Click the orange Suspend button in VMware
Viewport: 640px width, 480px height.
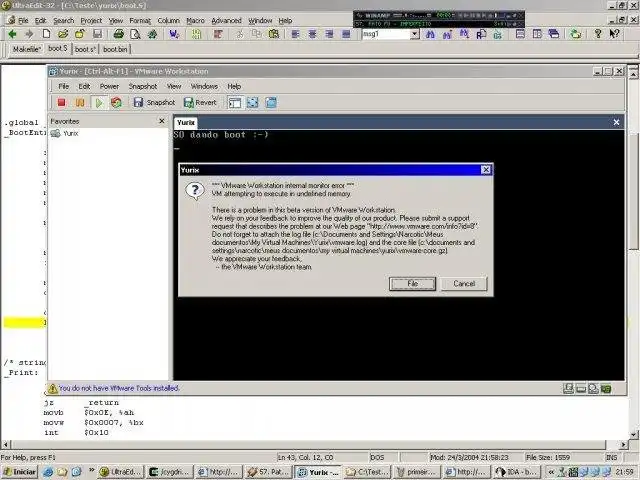tap(80, 102)
